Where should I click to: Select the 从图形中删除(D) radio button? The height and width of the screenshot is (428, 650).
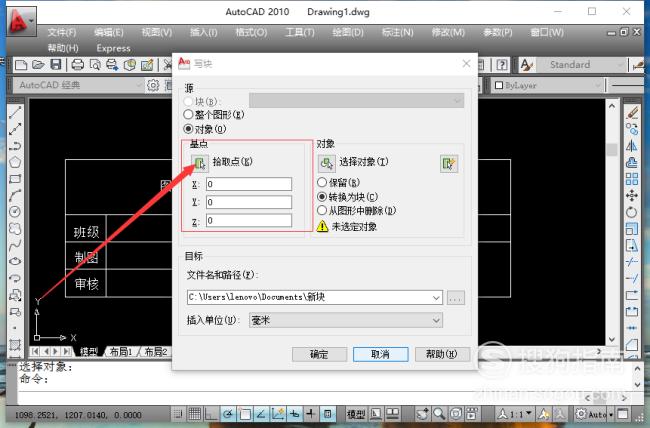coord(322,210)
